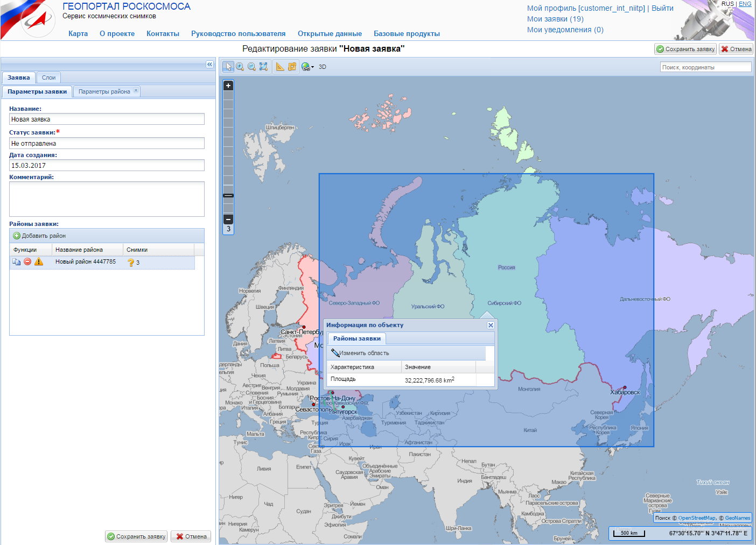Collapse the left side panel
Screen dimensions: 756x545
coord(209,65)
